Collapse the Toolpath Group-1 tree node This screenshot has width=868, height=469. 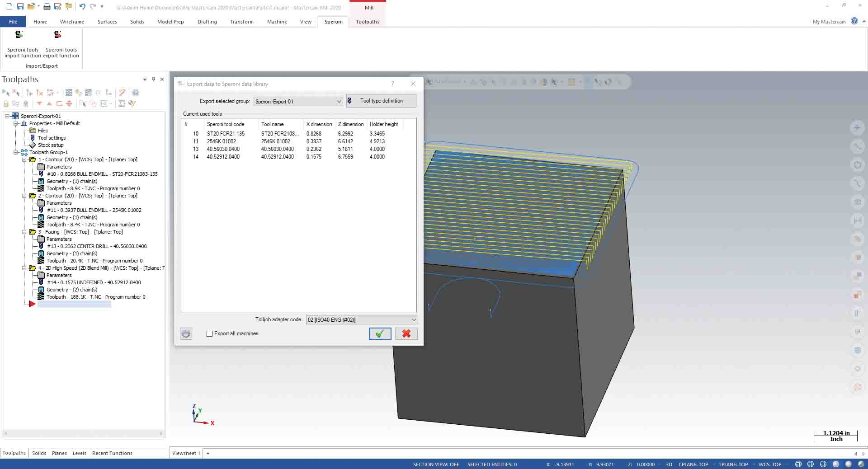16,152
